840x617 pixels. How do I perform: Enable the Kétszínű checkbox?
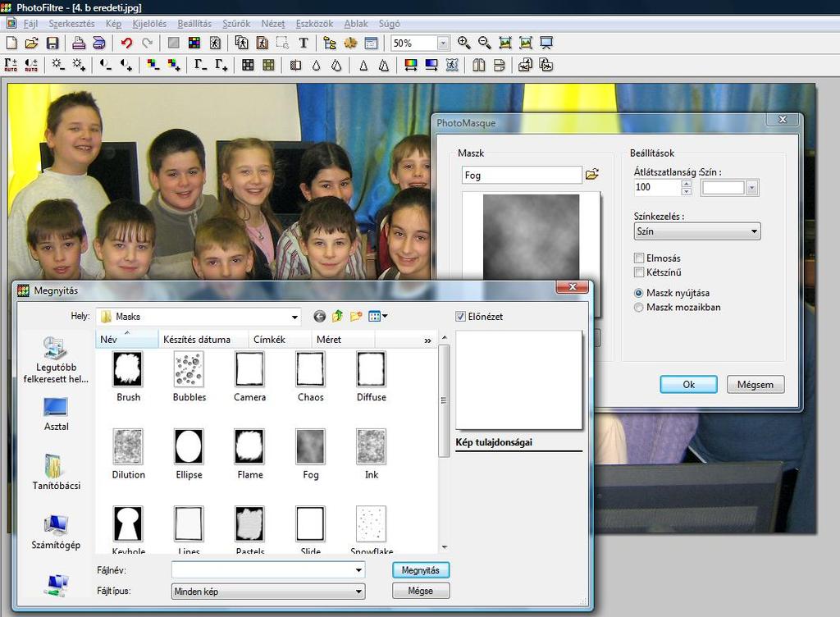[x=638, y=272]
